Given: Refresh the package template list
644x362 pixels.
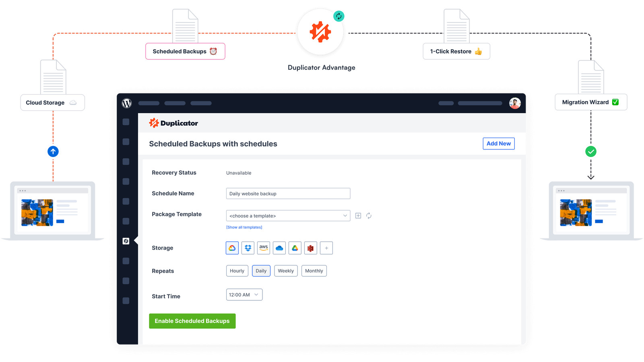Looking at the screenshot, I should tap(369, 216).
